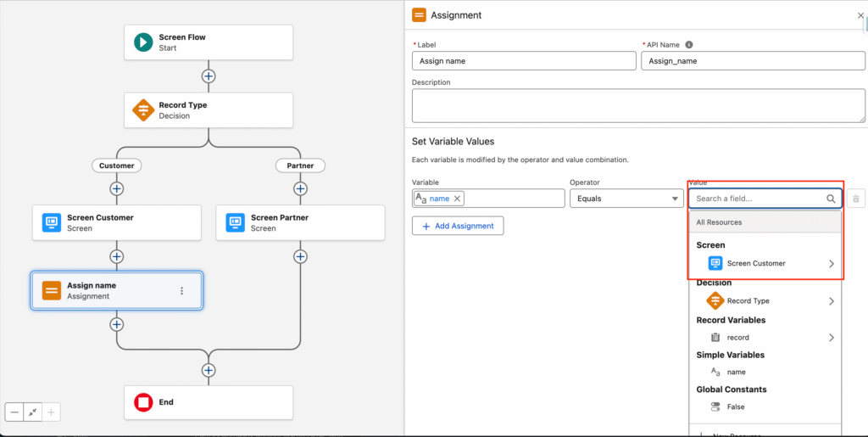Click the API Name info icon
The height and width of the screenshot is (437, 868).
[x=689, y=45]
